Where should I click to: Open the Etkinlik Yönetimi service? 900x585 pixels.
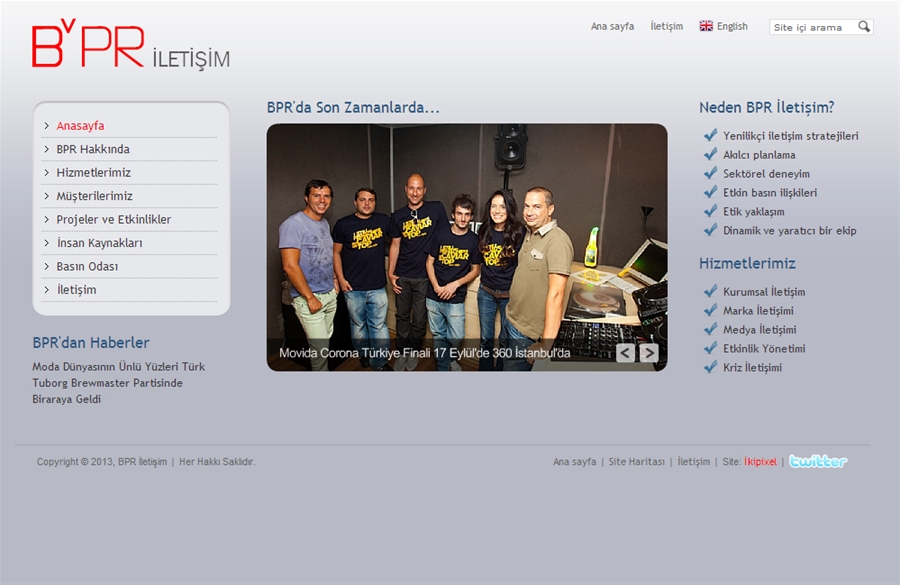[x=764, y=348]
